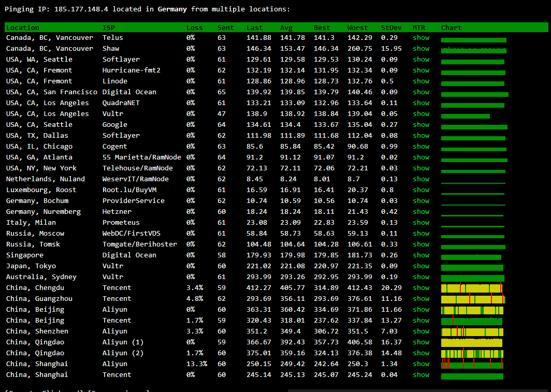Show MTR for Russia, Tomsk
The height and width of the screenshot is (392, 551).
tap(421, 244)
